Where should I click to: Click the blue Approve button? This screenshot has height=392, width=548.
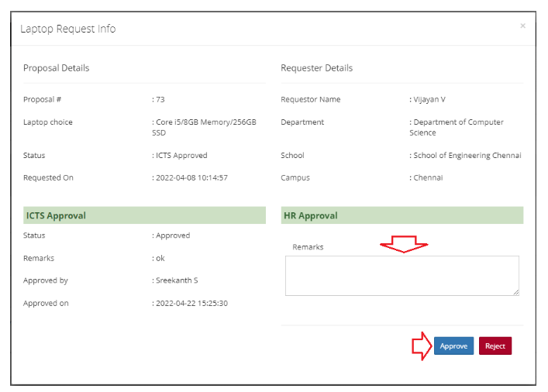453,346
